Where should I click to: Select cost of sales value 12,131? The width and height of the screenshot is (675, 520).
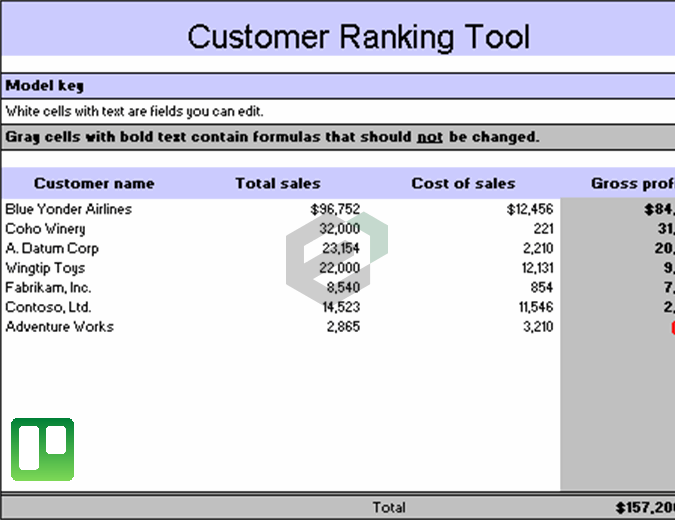(537, 268)
